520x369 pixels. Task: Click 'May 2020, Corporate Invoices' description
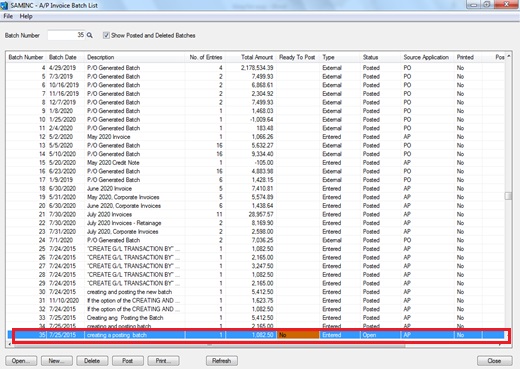[x=123, y=197]
